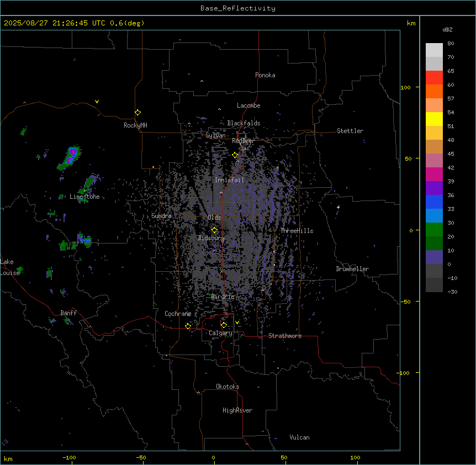Click the Strathmore city label
This screenshot has height=465, width=476.
[285, 336]
